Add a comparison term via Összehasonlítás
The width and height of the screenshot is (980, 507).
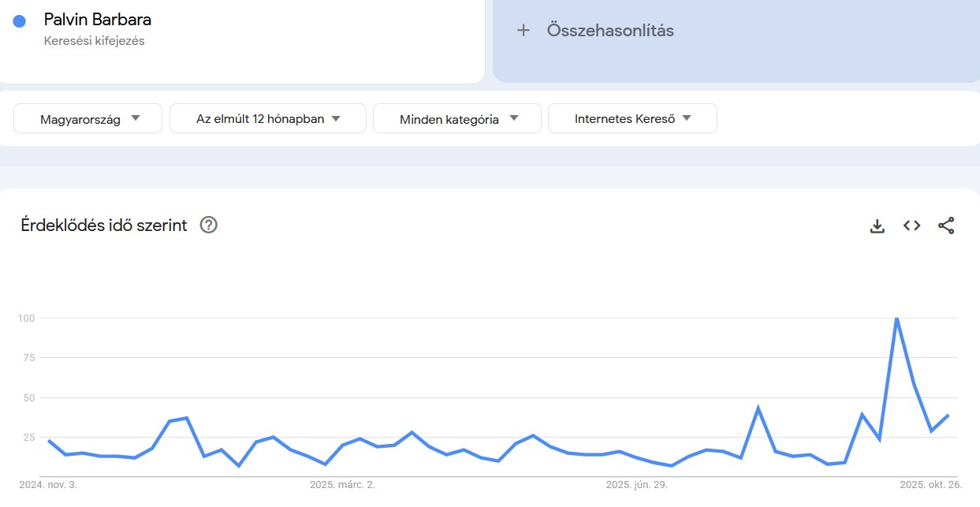pos(611,30)
